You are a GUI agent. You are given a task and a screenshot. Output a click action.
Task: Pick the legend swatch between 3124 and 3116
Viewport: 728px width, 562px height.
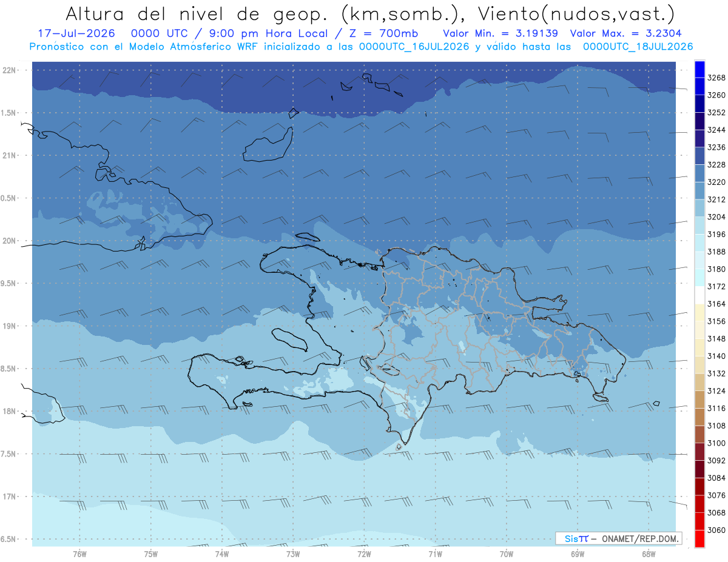click(699, 400)
